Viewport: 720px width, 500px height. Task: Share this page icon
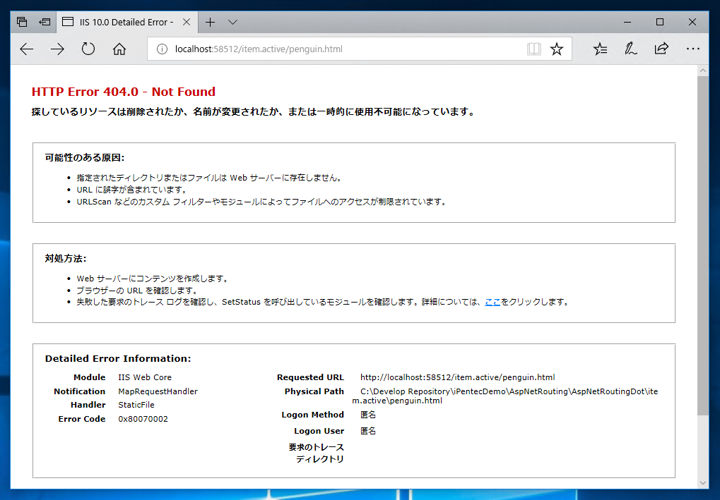(661, 49)
